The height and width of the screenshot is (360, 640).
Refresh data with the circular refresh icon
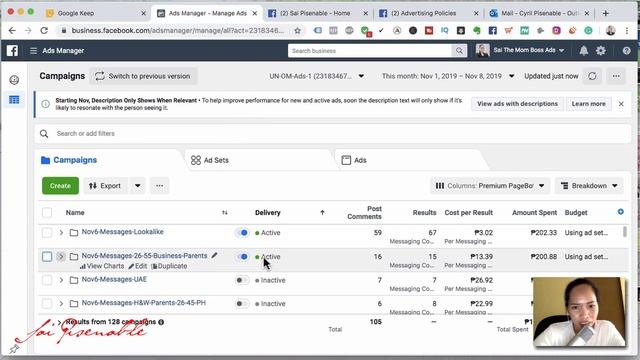coord(592,76)
